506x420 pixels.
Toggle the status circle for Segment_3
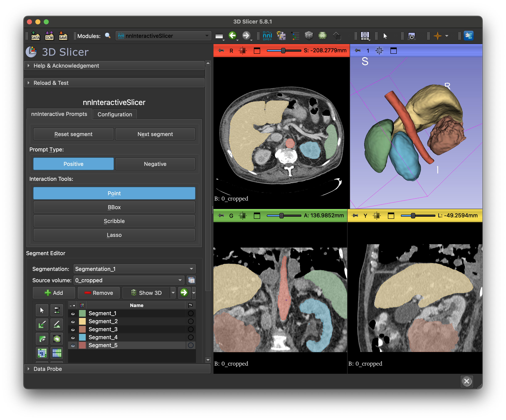[191, 329]
